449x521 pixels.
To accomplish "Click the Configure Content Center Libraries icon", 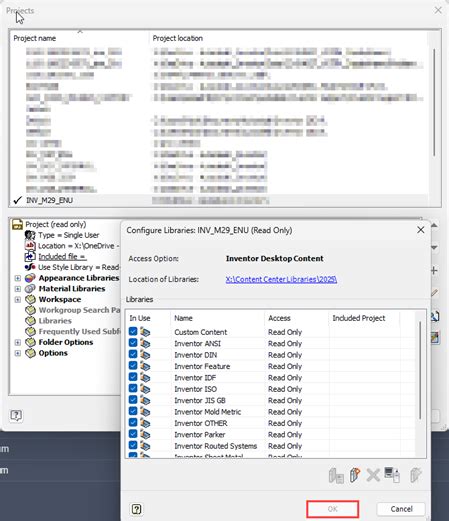I will click(x=435, y=338).
